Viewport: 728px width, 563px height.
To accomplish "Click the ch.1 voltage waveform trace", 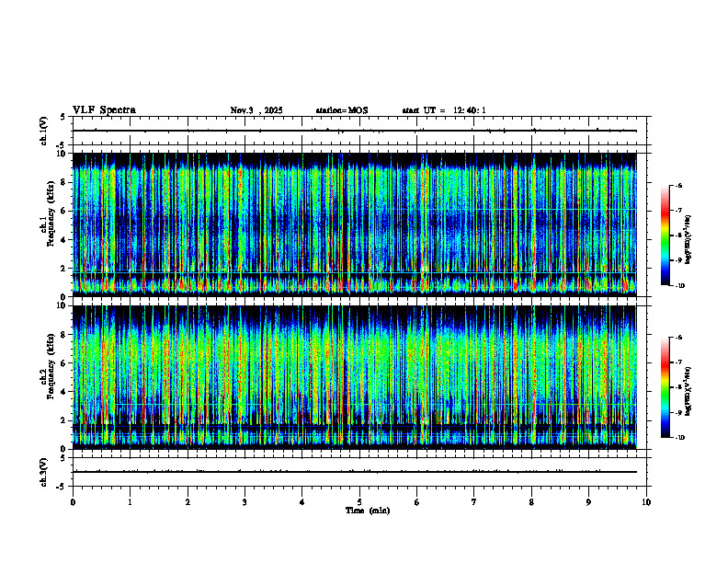I will click(355, 131).
